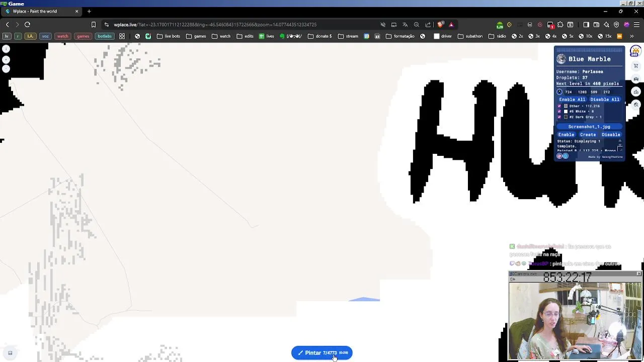
Task: Click the #2 Dark Gray color swatch
Action: (566, 117)
